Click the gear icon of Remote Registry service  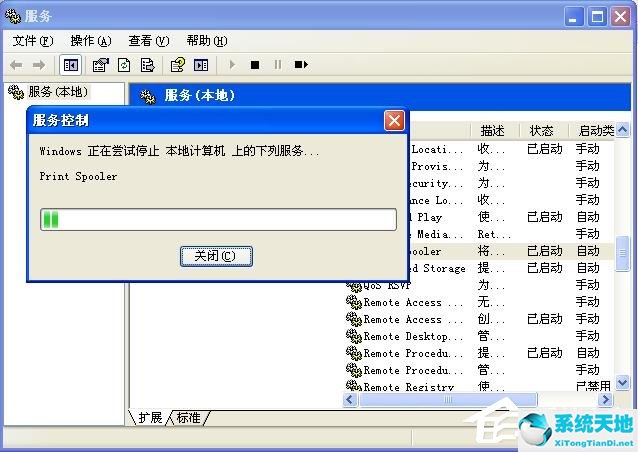354,386
